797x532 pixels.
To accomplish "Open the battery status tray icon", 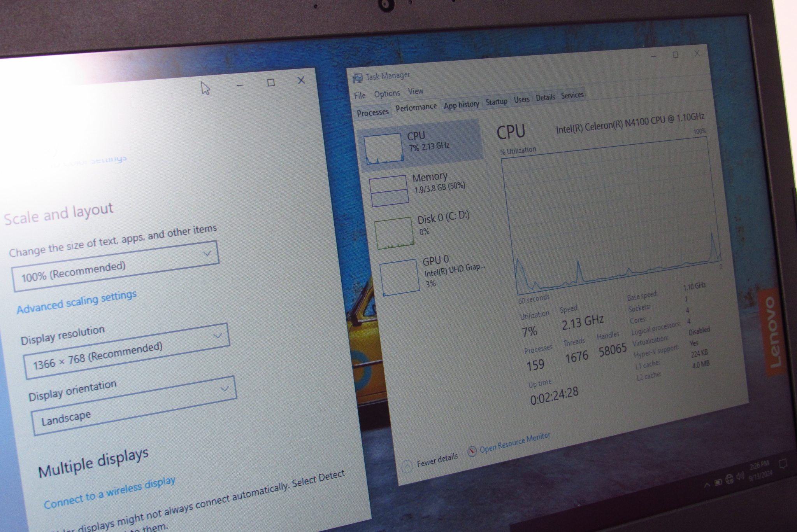I will point(718,482).
